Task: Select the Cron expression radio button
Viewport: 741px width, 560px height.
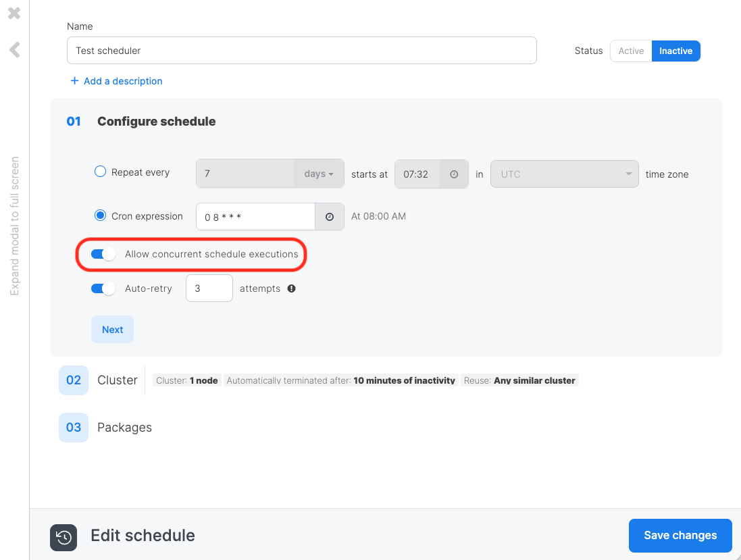Action: [100, 216]
